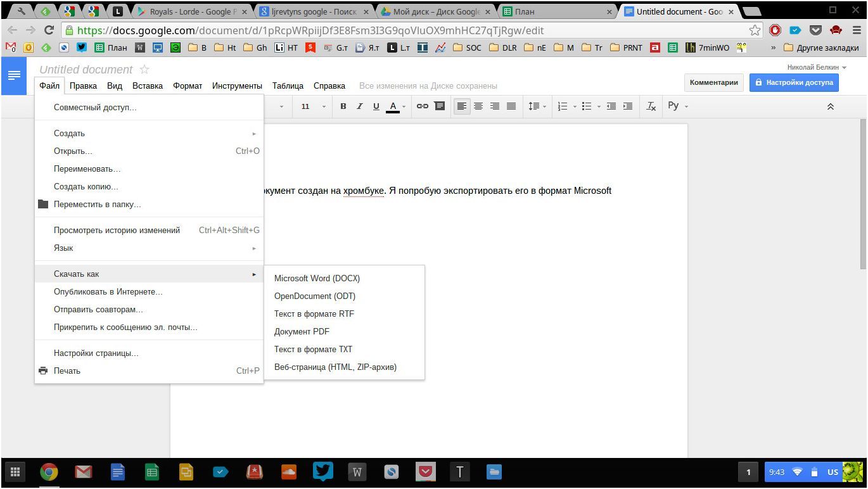868x489 pixels.
Task: Toggle bold formatting in the toolbar
Action: [343, 106]
